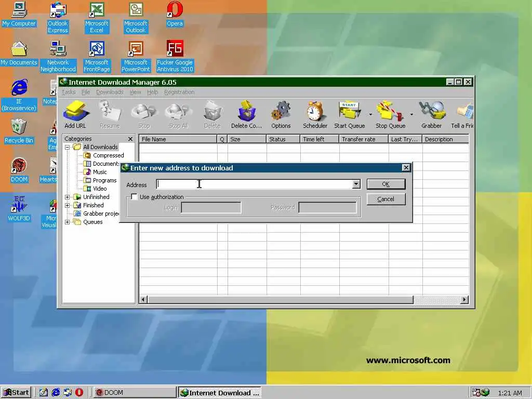Open Start Queue dropdown arrow
532x399 pixels.
coord(370,114)
